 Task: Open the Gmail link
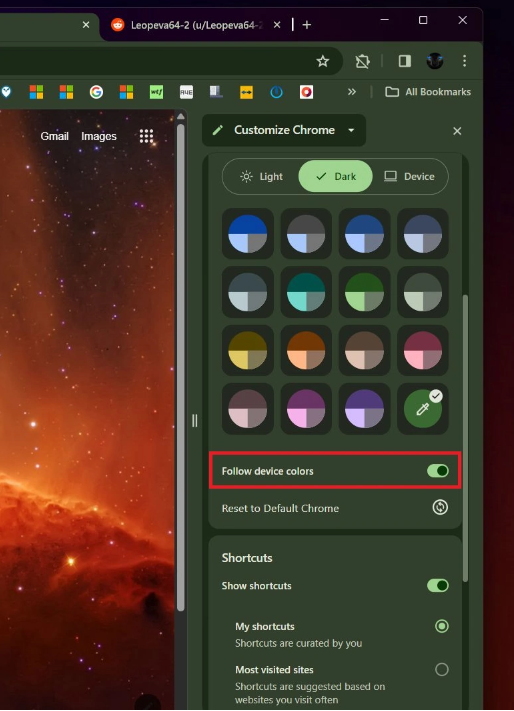(x=54, y=136)
